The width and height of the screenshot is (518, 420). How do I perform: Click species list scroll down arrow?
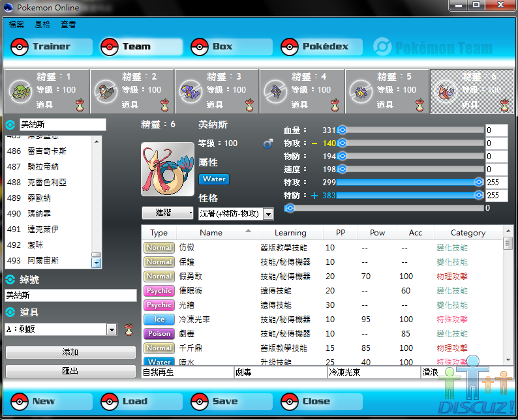click(97, 263)
